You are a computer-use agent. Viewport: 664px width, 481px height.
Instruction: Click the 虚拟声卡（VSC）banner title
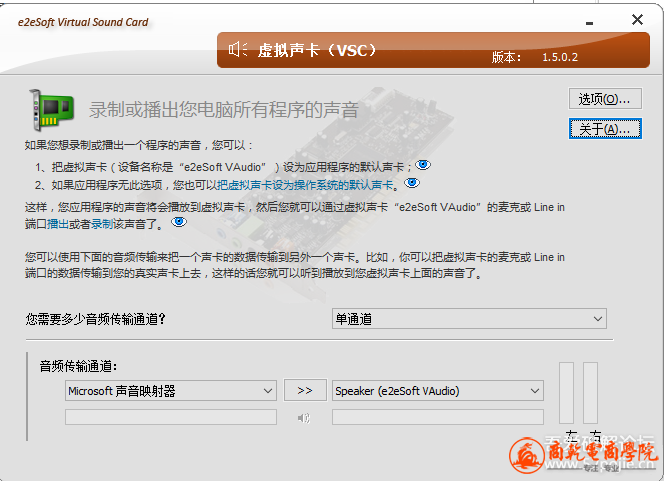tap(317, 50)
